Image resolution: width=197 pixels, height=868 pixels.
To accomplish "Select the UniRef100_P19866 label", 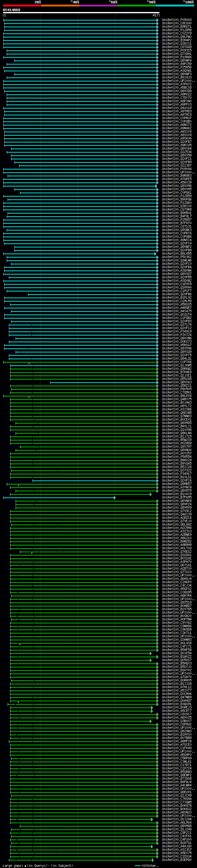I will coord(177,57).
